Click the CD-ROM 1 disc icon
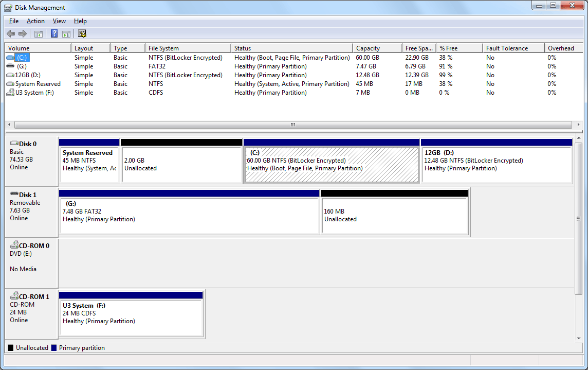Viewport: 588px width, 370px height. pos(14,295)
